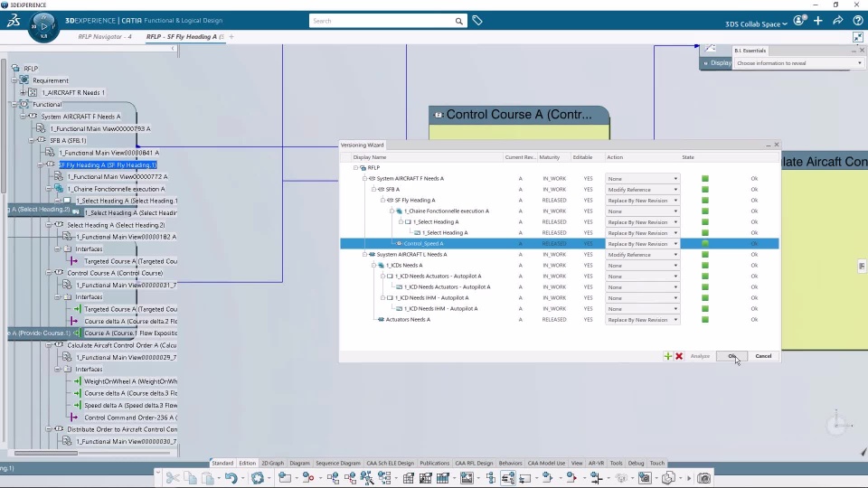
Task: Switch to RFLP Navigator tab
Action: (x=105, y=36)
